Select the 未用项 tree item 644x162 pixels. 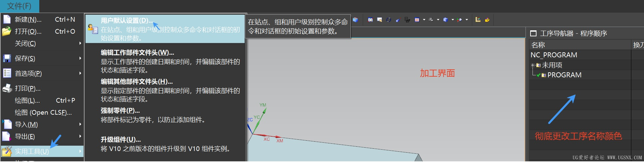coord(552,65)
